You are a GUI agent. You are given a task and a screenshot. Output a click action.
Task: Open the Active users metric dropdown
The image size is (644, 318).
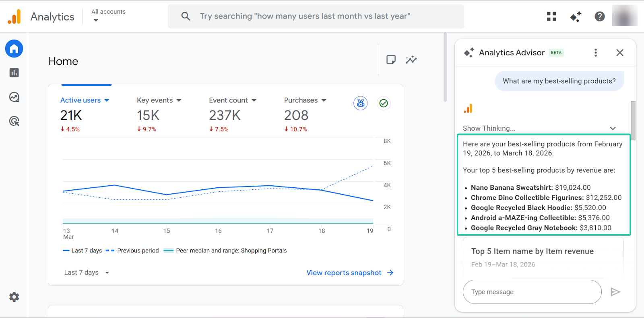[x=85, y=100]
